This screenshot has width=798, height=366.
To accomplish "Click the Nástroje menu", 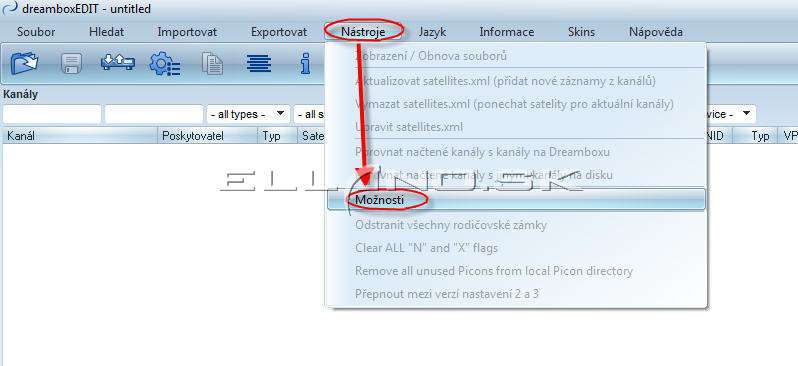I will [x=363, y=32].
